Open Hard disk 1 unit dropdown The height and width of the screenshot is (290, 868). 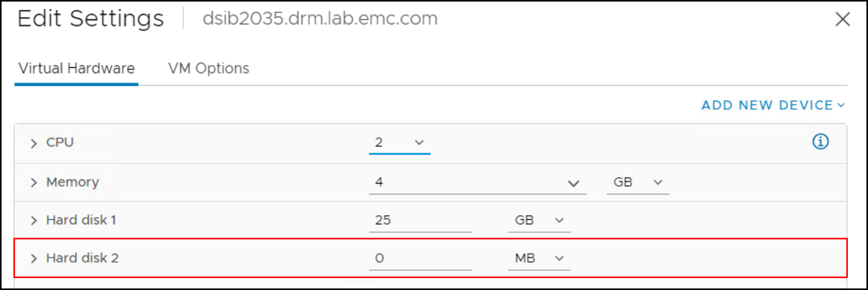coord(539,220)
